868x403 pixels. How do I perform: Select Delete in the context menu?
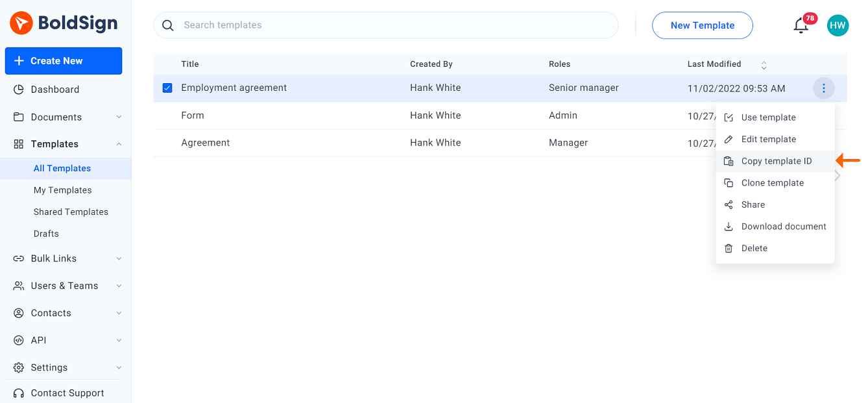click(754, 248)
